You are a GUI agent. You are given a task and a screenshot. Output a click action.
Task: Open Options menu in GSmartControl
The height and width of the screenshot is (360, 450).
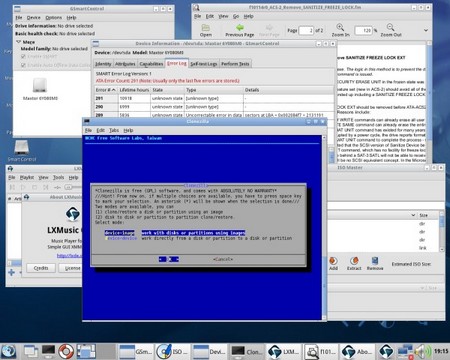point(54,18)
